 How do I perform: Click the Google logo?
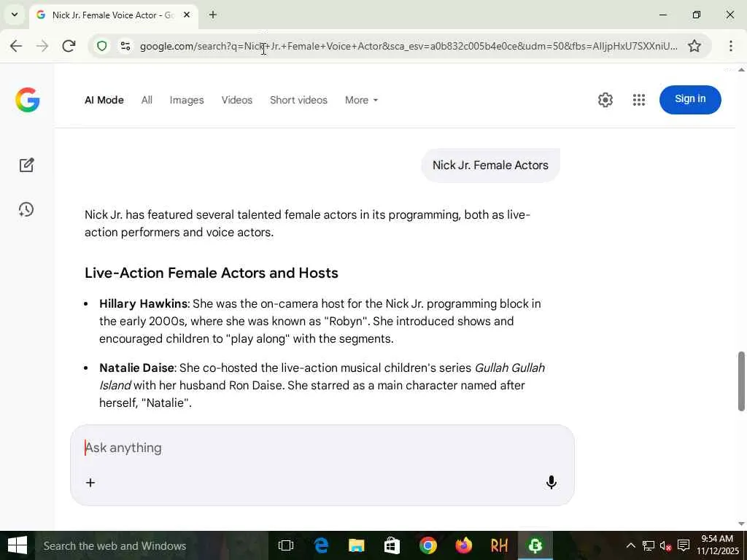point(27,99)
